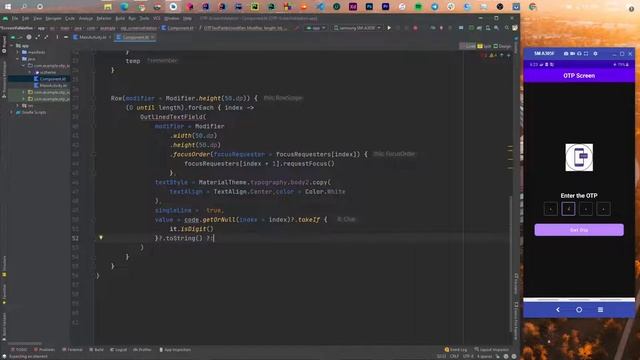Viewport: 640px width, 360px height.
Task: Open the Edit menu
Action: tap(25, 18)
